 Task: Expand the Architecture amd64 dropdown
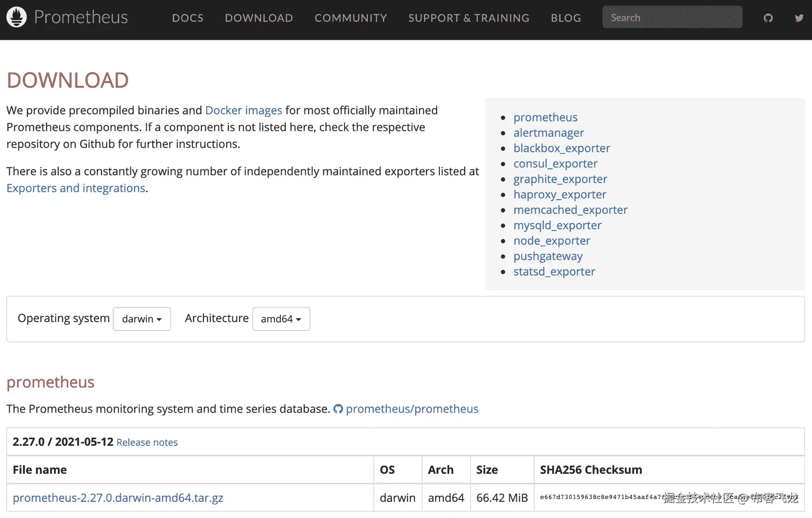point(281,319)
